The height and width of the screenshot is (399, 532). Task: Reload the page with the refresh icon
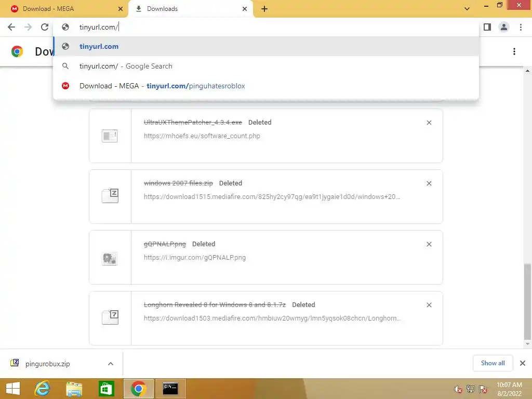pos(45,27)
